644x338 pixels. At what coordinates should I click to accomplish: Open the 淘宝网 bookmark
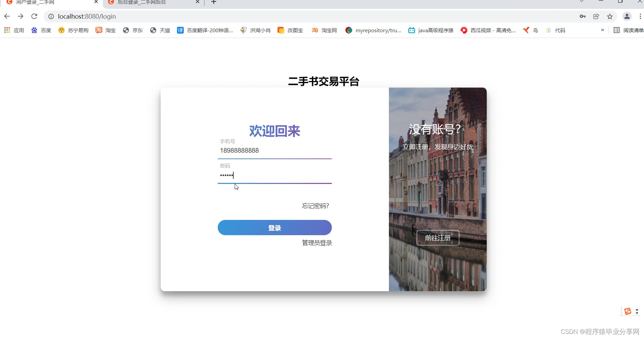click(x=324, y=30)
